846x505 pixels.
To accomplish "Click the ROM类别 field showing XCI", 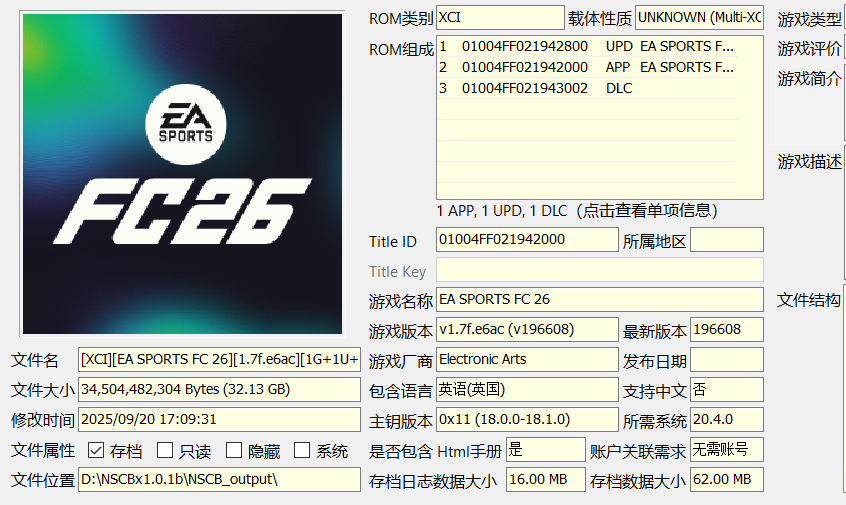I will coord(500,18).
